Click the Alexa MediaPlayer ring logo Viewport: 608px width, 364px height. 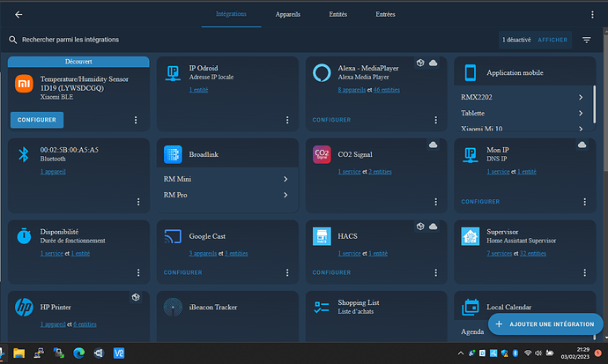322,72
